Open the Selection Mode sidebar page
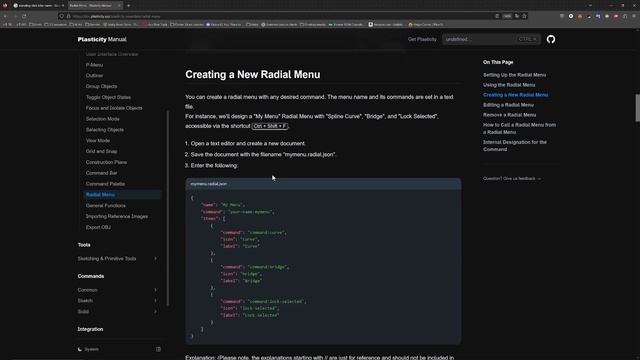 103,119
